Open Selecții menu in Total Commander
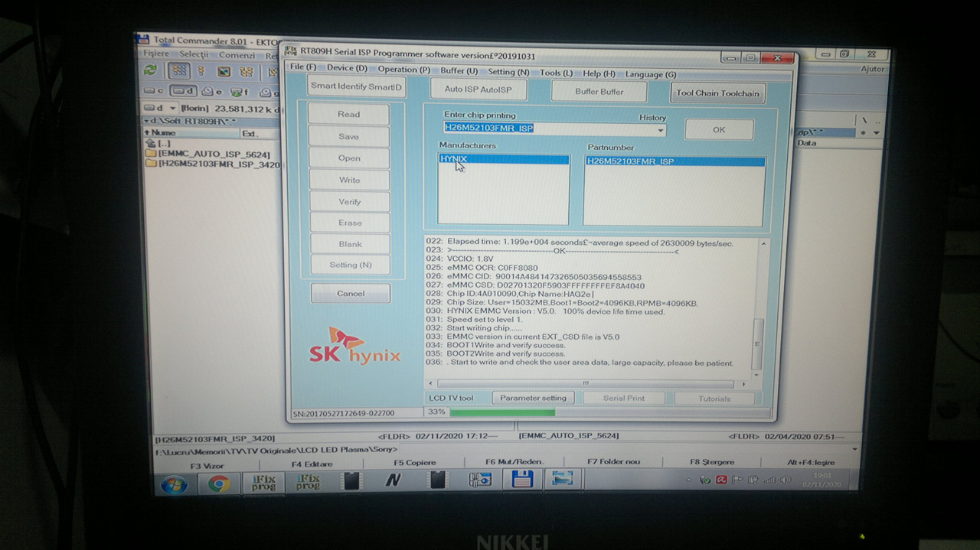Viewport: 980px width, 550px height. (x=194, y=54)
